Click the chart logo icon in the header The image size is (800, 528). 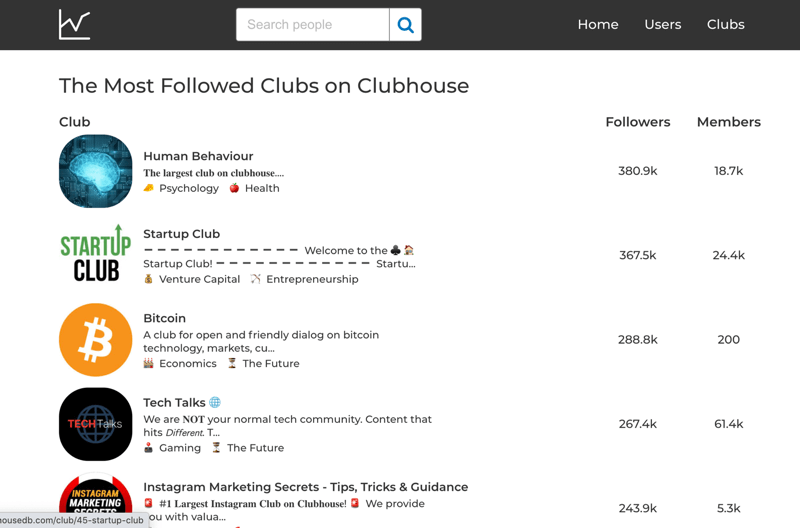click(x=74, y=24)
